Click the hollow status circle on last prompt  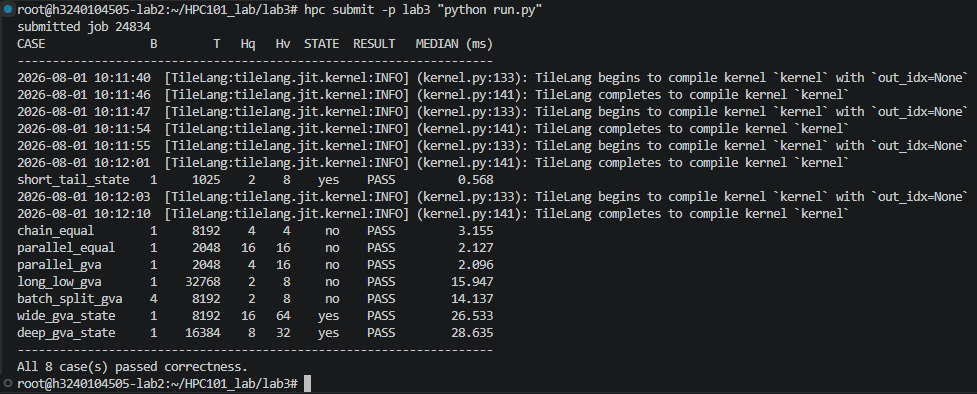pos(8,382)
